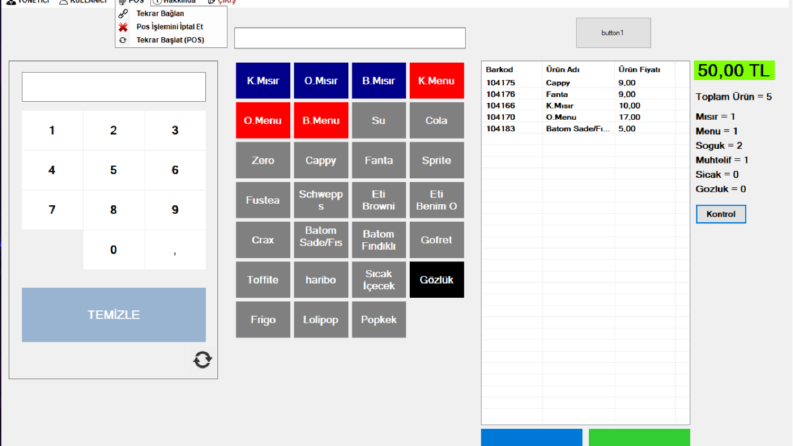This screenshot has height=446, width=793.
Task: Tap the Cola product button
Action: click(436, 120)
